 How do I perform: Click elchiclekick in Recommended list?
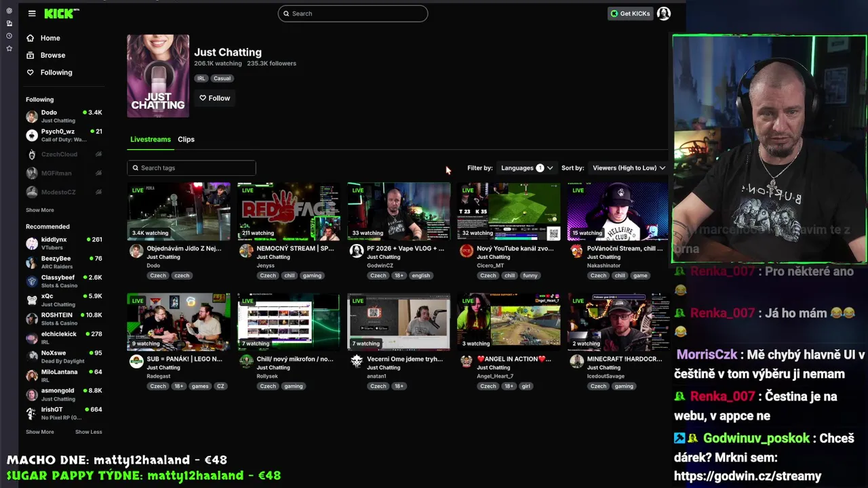[x=64, y=338]
